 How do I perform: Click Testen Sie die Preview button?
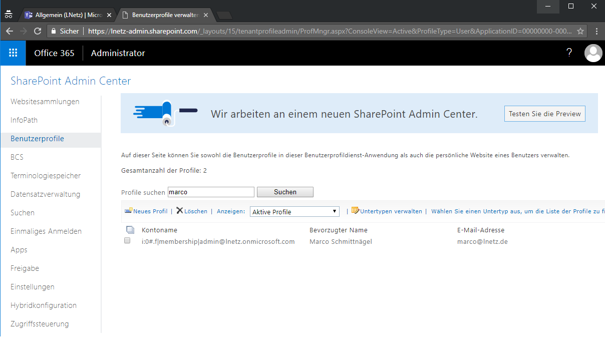click(545, 114)
